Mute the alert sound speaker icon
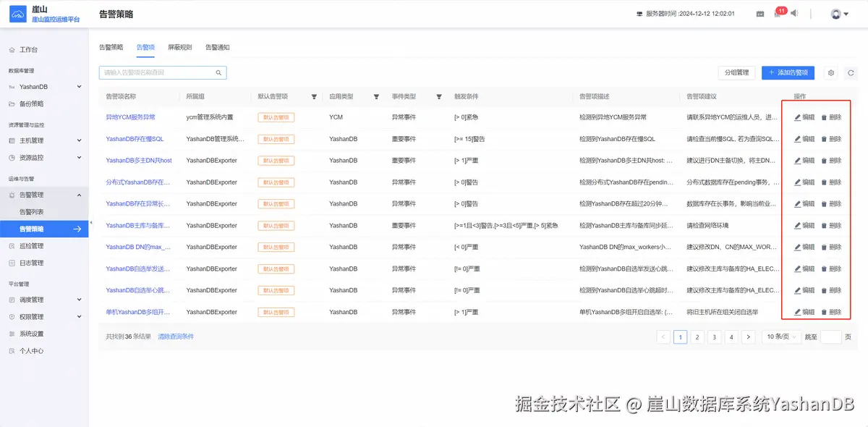Image resolution: width=868 pixels, height=427 pixels. tap(794, 14)
